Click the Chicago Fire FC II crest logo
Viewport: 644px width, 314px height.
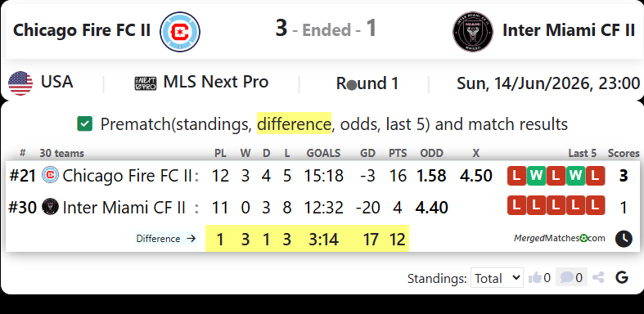point(180,32)
